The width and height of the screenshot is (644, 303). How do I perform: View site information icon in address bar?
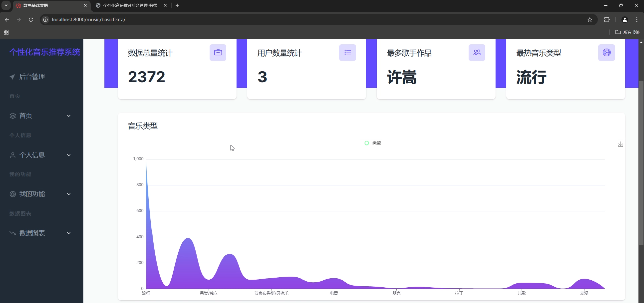tap(45, 20)
